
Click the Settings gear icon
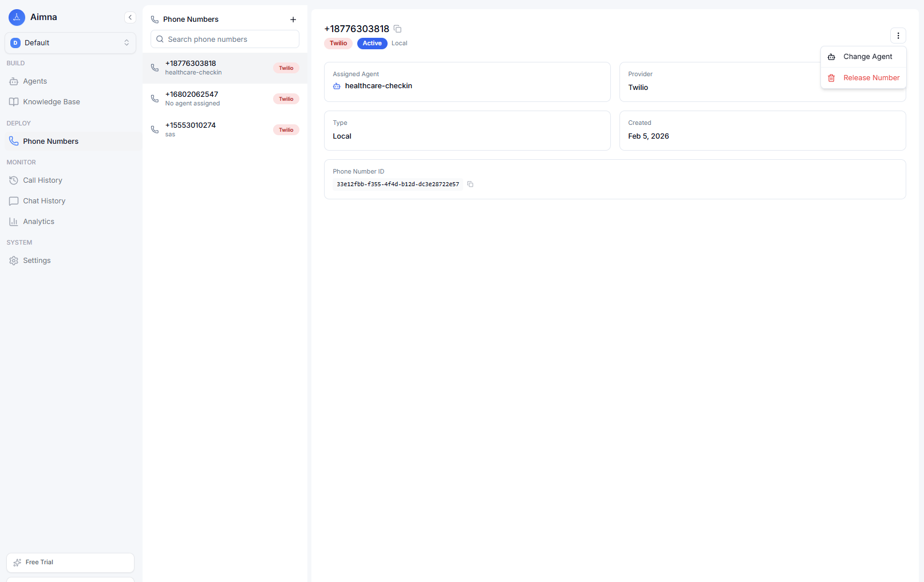pos(14,261)
